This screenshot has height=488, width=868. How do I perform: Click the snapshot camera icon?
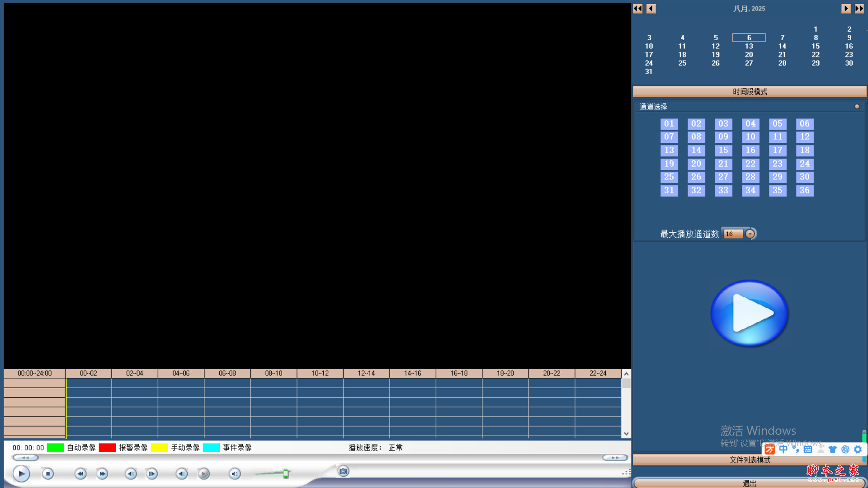click(344, 471)
